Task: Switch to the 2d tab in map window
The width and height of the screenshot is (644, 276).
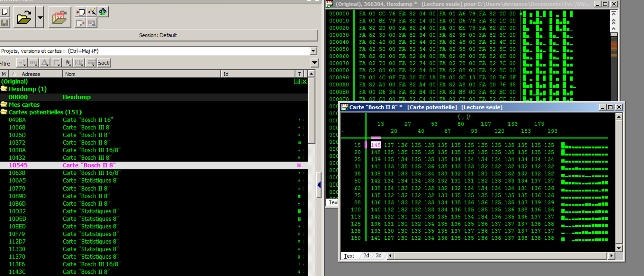Action: [366, 256]
